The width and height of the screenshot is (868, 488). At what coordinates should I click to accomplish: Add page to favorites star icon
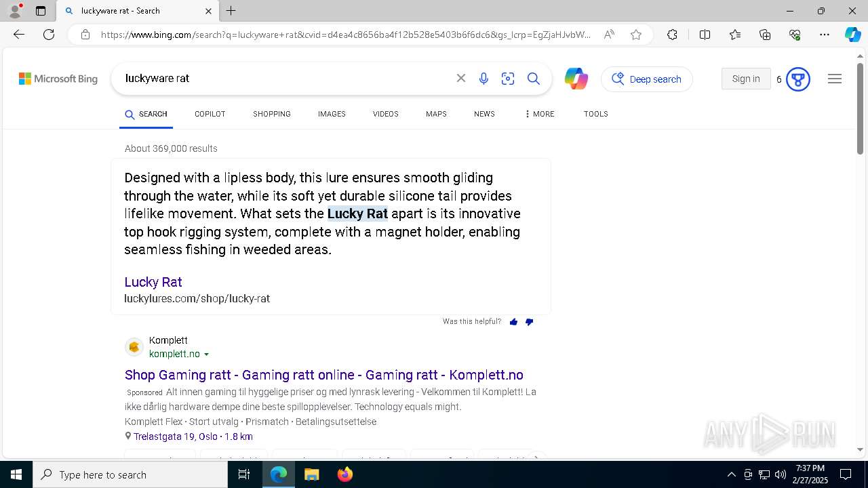click(636, 35)
